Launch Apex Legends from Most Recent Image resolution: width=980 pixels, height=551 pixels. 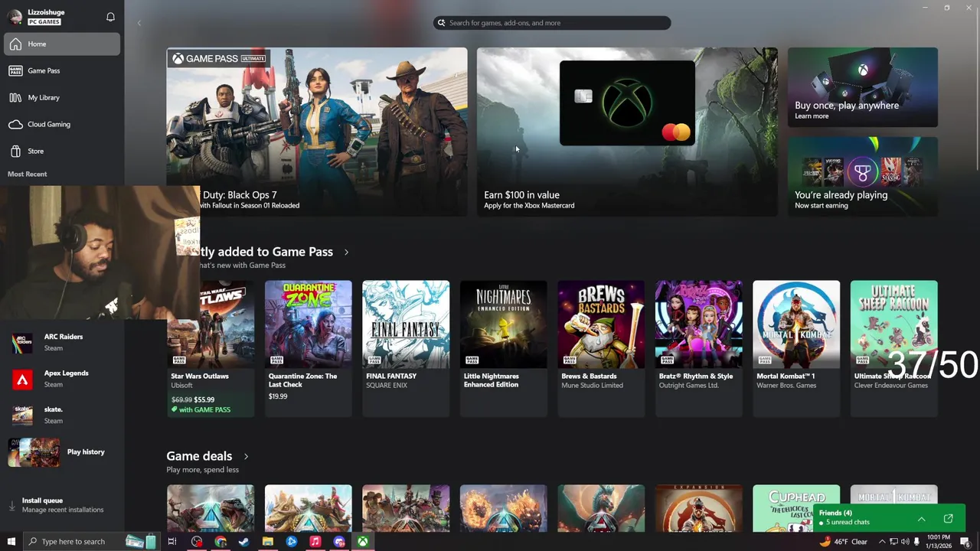62,379
